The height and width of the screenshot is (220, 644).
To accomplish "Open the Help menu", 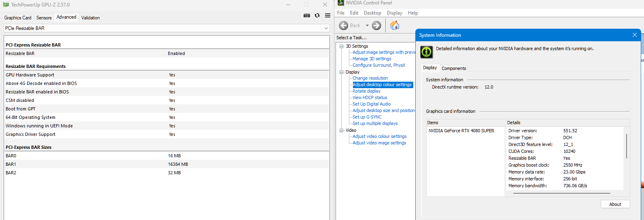I will pos(413,13).
